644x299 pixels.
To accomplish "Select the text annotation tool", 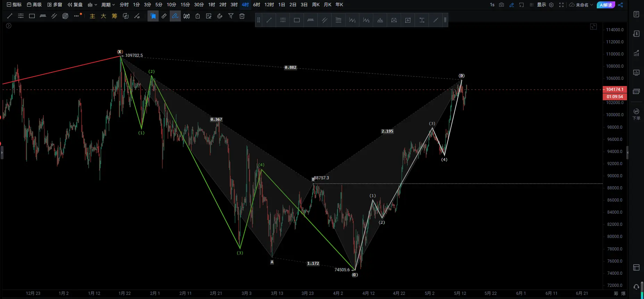I will point(422,20).
